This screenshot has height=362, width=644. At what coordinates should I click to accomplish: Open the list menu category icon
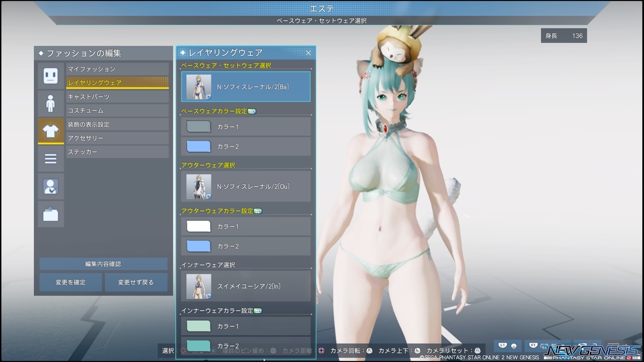[50, 159]
